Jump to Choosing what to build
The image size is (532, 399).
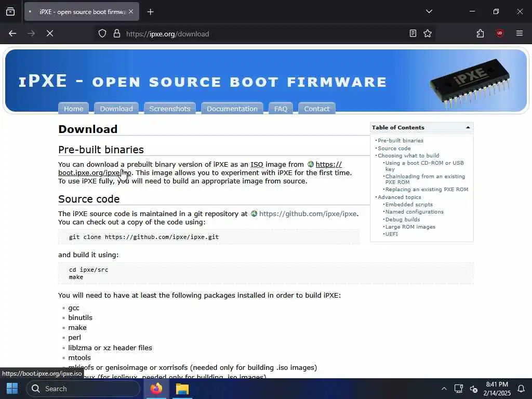coord(408,155)
